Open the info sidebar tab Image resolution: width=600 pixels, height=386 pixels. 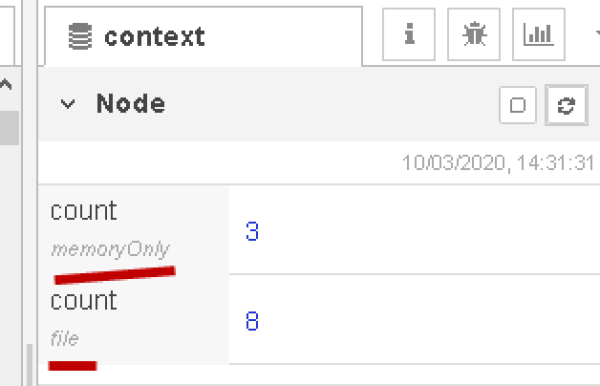[x=409, y=34]
